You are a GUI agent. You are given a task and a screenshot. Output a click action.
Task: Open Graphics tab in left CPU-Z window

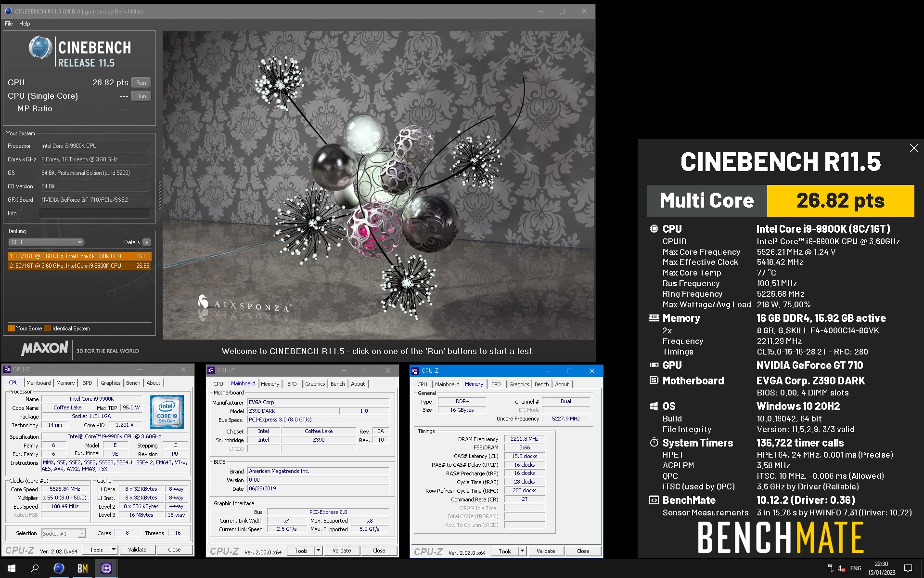(x=111, y=383)
